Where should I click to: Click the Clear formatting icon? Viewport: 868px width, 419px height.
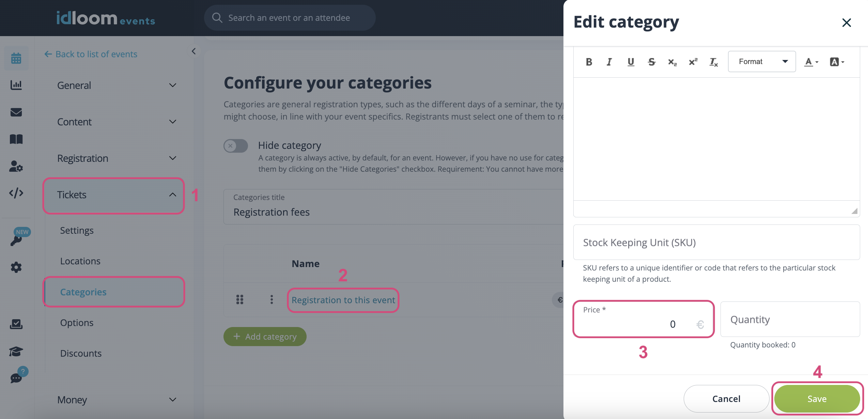[x=714, y=61]
